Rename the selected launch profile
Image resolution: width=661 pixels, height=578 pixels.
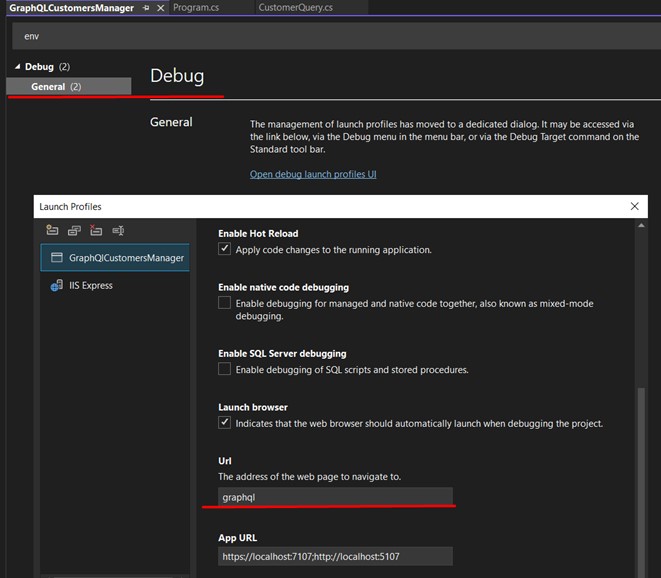tap(118, 230)
